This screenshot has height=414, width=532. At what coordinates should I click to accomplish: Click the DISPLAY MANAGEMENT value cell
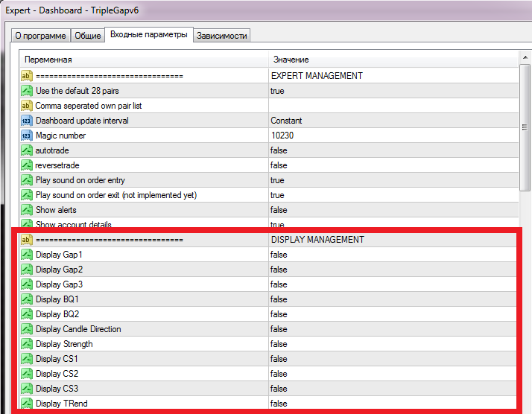click(392, 240)
